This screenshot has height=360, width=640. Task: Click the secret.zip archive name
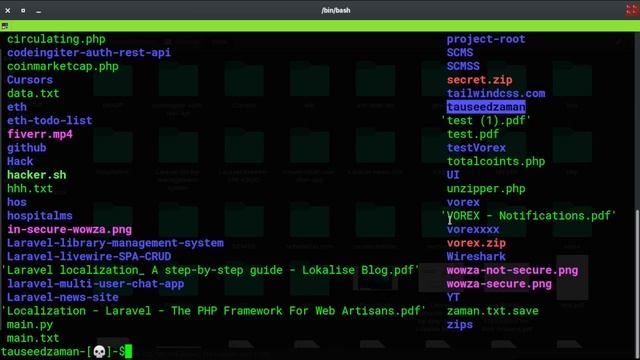pyautogui.click(x=479, y=80)
